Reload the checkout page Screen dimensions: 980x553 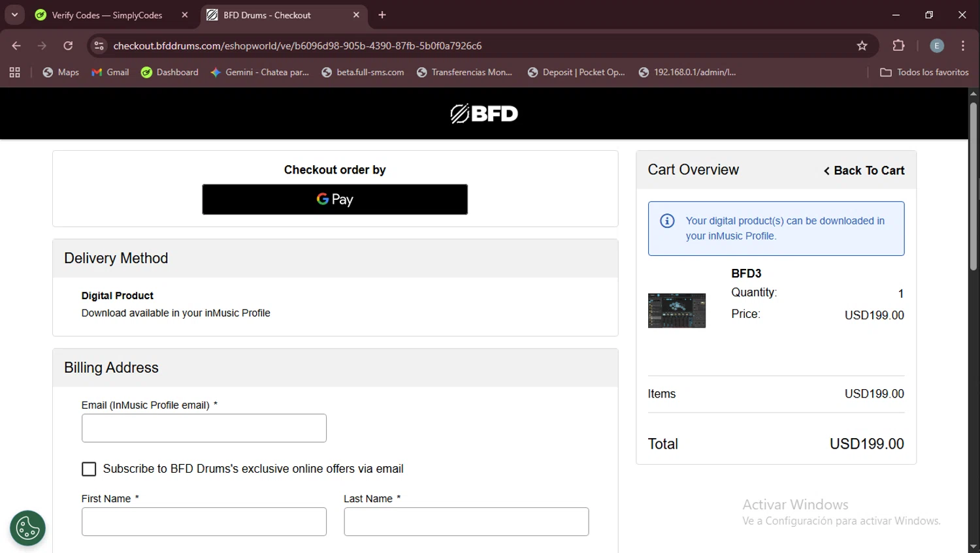click(68, 46)
